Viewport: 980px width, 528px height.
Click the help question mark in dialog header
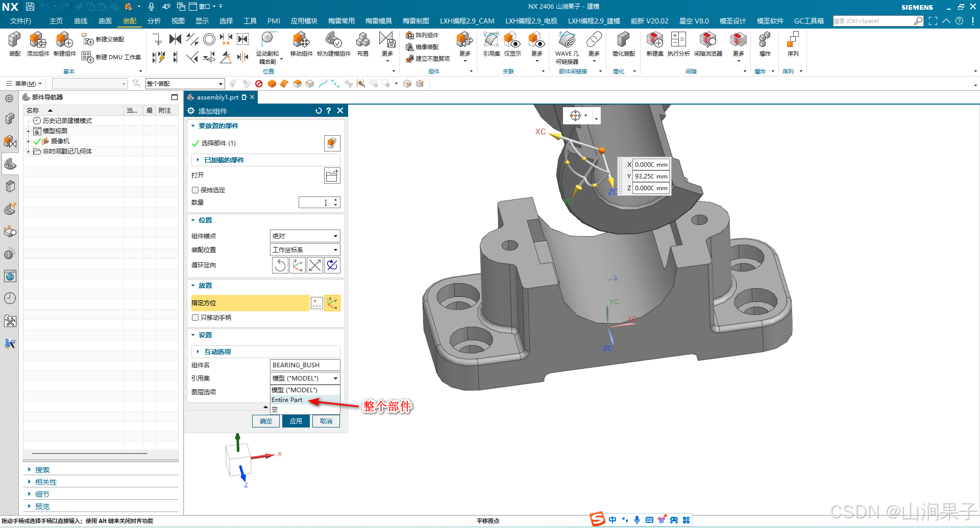329,111
